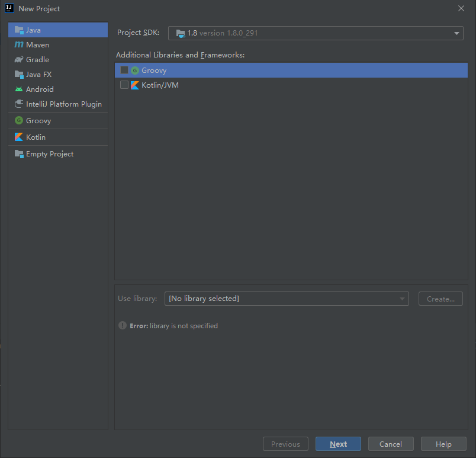
Task: Select the highlighted Groovy row label
Action: tap(154, 71)
